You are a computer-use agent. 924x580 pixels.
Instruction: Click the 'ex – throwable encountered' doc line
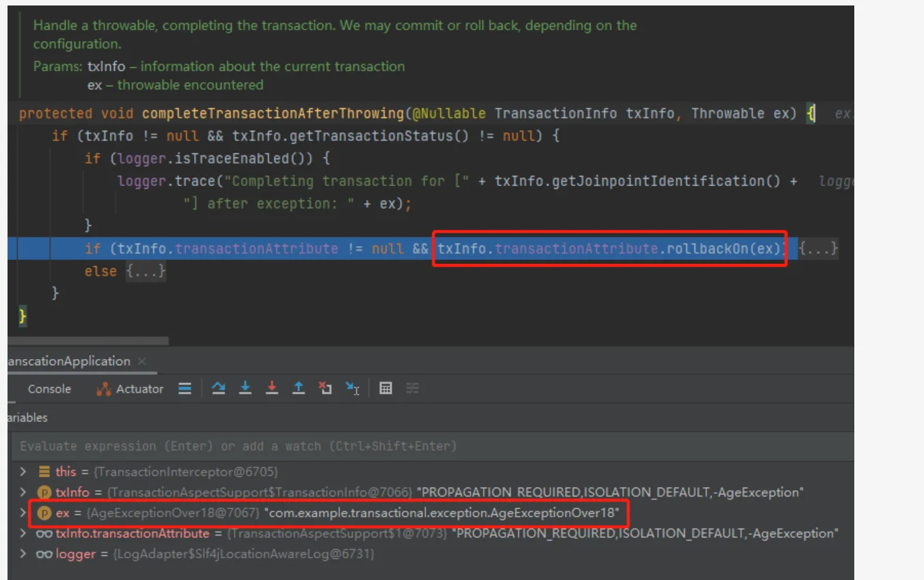[175, 85]
